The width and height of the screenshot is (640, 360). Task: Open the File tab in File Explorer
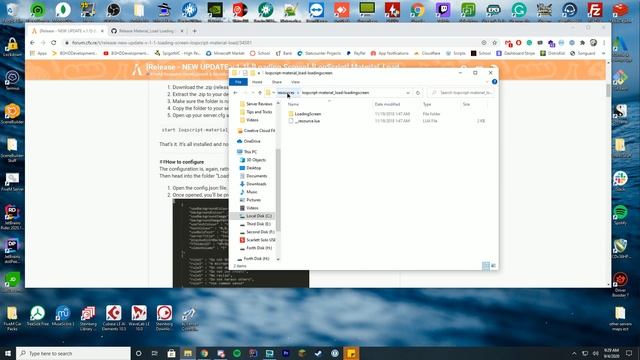(x=238, y=82)
